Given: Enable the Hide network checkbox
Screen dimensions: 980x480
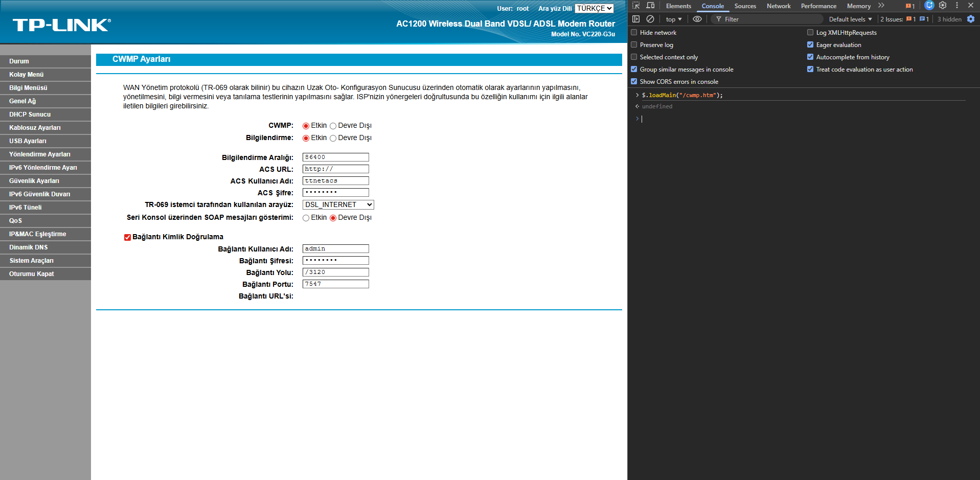Looking at the screenshot, I should (x=634, y=32).
